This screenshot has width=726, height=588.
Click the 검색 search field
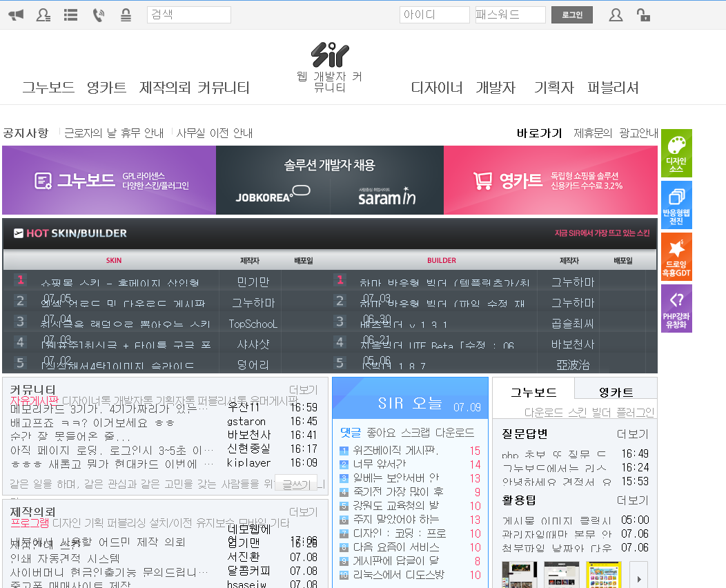[x=188, y=14]
